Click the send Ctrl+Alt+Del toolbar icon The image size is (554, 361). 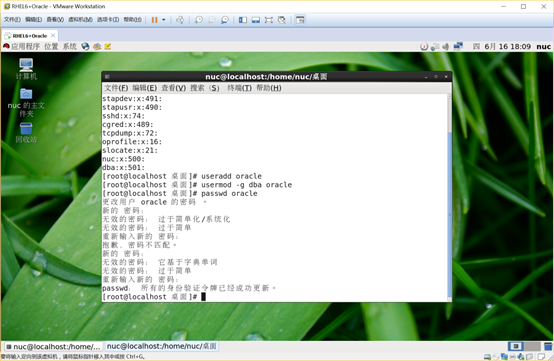pyautogui.click(x=180, y=20)
